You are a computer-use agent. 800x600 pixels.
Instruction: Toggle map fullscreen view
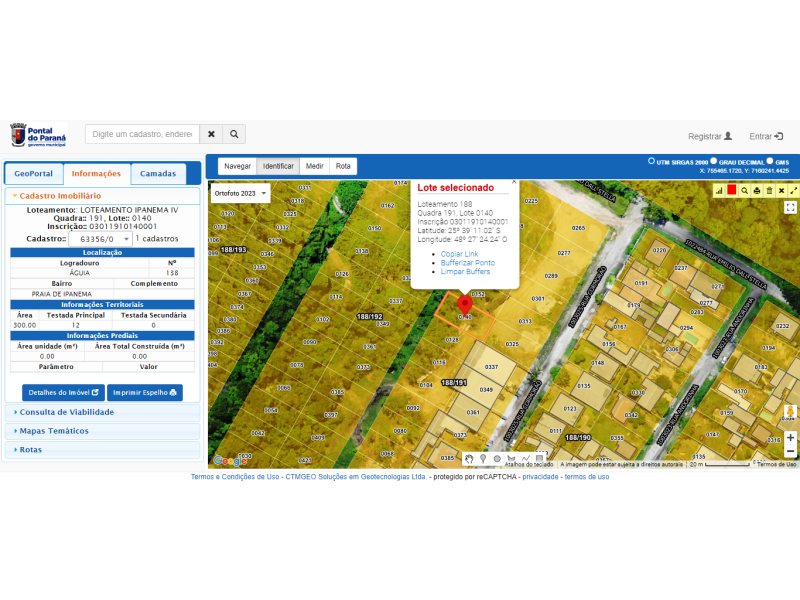[x=790, y=208]
